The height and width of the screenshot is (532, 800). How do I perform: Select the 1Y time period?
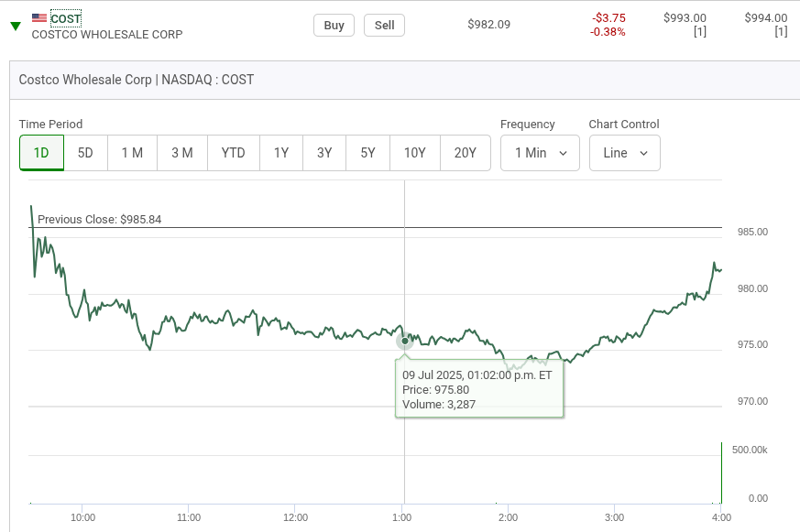pos(281,153)
